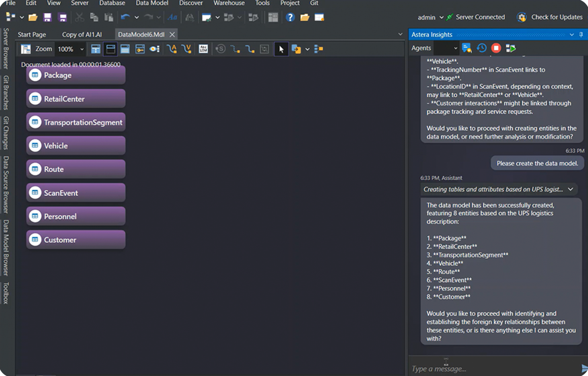Switch to the Start Page tab

(32, 35)
